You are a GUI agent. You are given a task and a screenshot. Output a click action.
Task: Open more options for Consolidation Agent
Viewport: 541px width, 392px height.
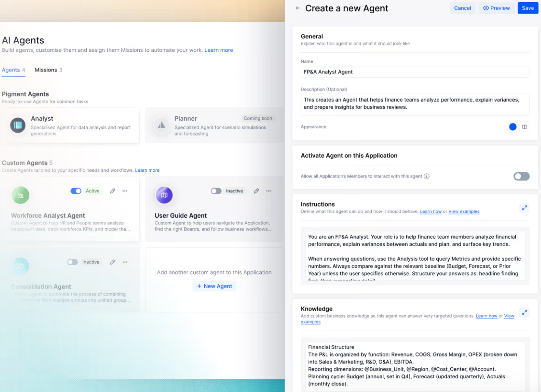pyautogui.click(x=125, y=262)
